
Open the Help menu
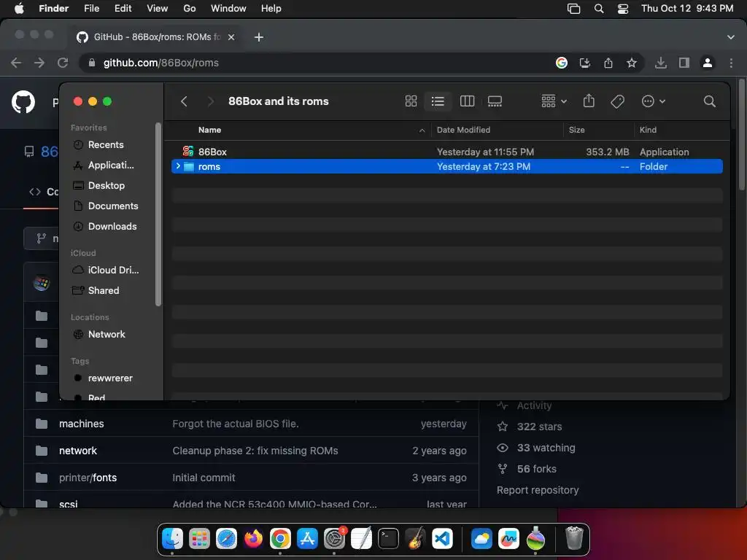(271, 9)
